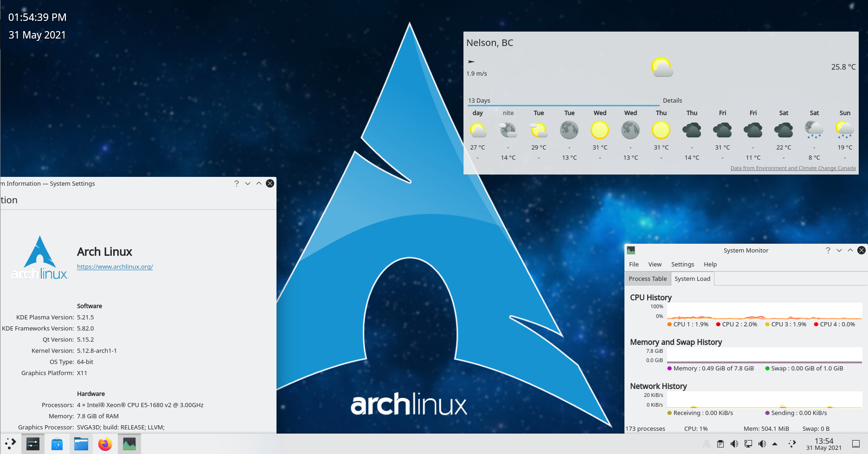Click the Swap : 0.00 GiB of 1.0 GiB legend
The width and height of the screenshot is (868, 454).
click(804, 368)
